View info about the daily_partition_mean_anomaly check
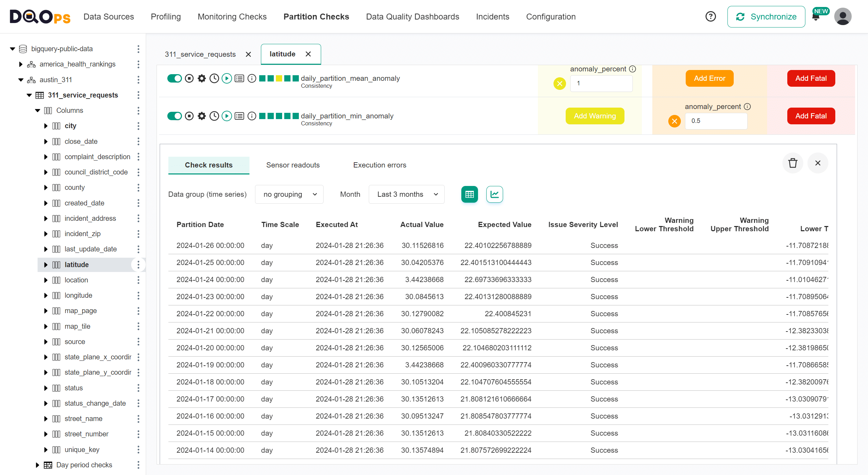Screen dimensions: 868x475 point(252,78)
